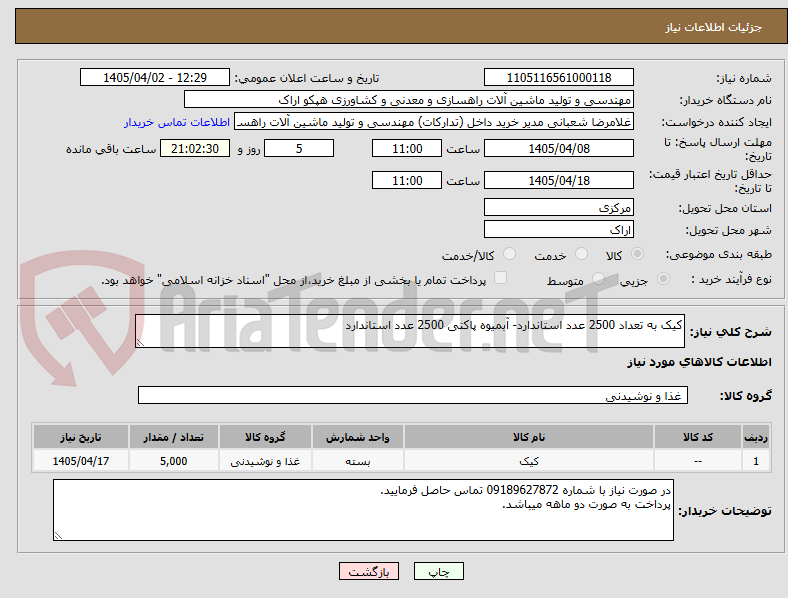Click the گروه کالا field غذا و نوشیدنی
This screenshot has height=598, width=788.
coord(413,395)
